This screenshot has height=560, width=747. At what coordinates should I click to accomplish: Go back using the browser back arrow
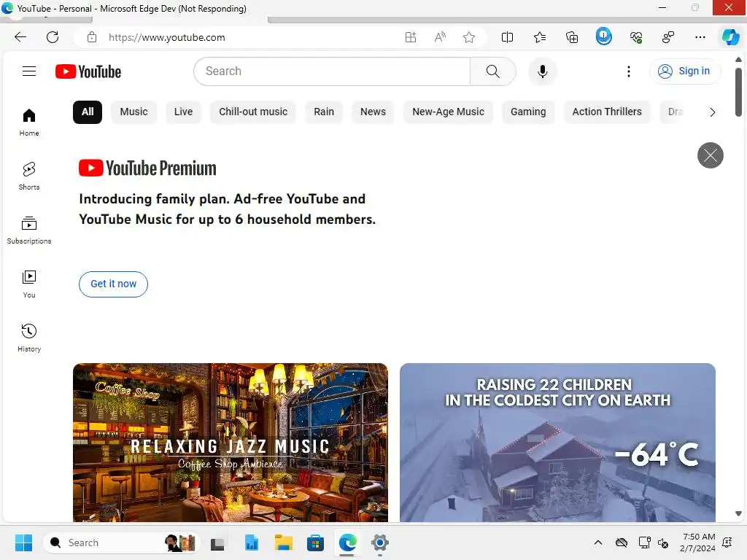(20, 37)
